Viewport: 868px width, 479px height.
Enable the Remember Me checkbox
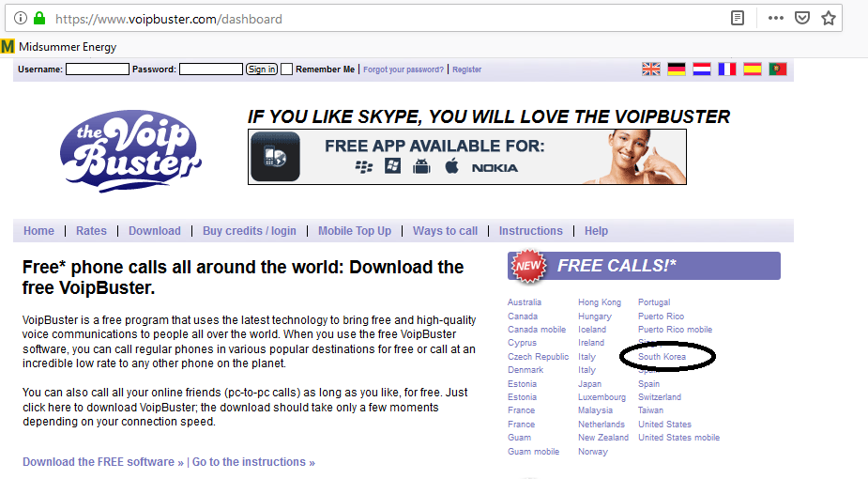pyautogui.click(x=287, y=70)
